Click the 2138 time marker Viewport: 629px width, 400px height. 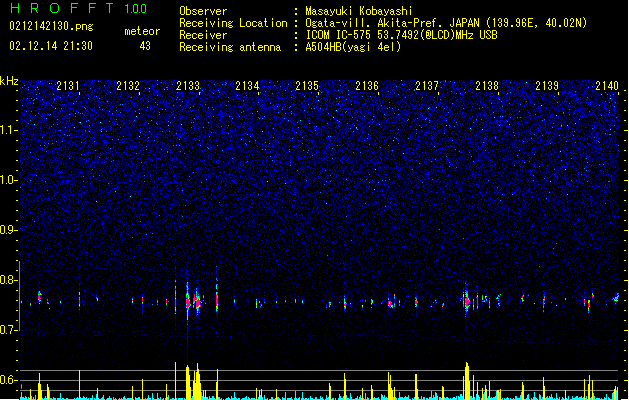487,85
